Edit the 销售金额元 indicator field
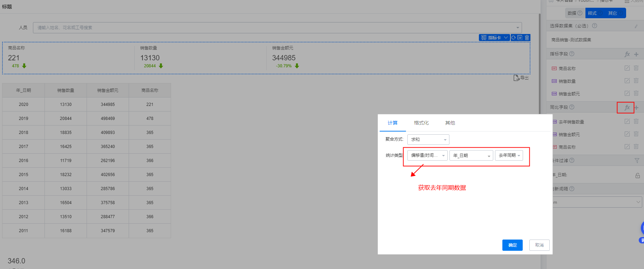The height and width of the screenshot is (269, 644). pyautogui.click(x=627, y=93)
